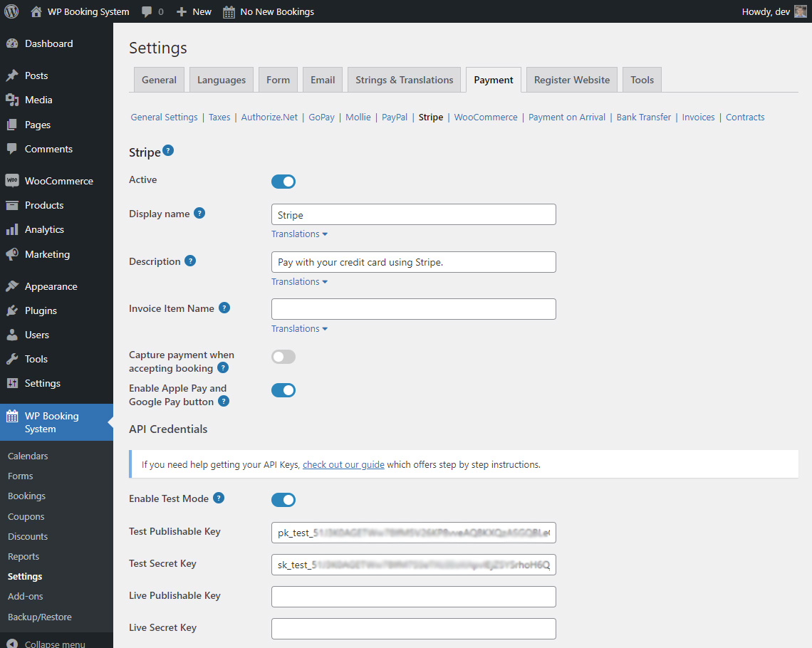
Task: Open the Bank Transfer settings link
Action: click(x=644, y=117)
